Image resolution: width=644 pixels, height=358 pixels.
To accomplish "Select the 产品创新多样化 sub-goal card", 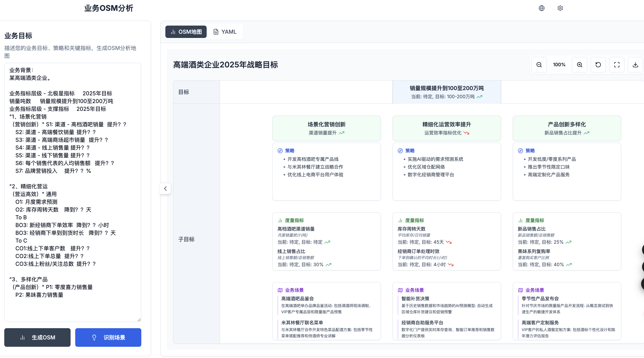I will point(567,128).
